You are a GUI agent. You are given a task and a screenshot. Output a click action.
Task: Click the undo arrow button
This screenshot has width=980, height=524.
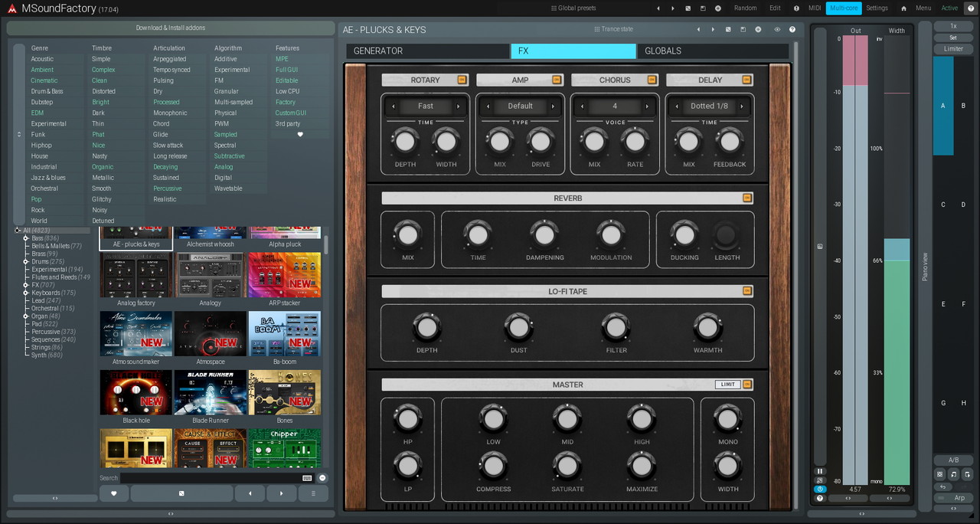pyautogui.click(x=942, y=486)
